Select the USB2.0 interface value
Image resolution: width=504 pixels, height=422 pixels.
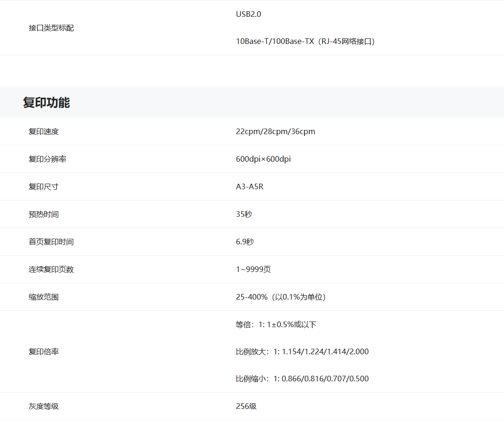pyautogui.click(x=248, y=14)
